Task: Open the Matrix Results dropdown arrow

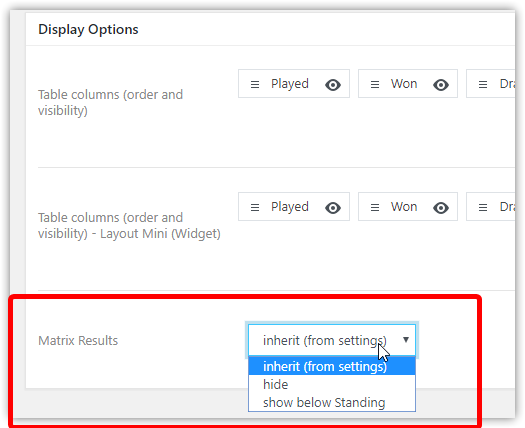Action: (406, 340)
